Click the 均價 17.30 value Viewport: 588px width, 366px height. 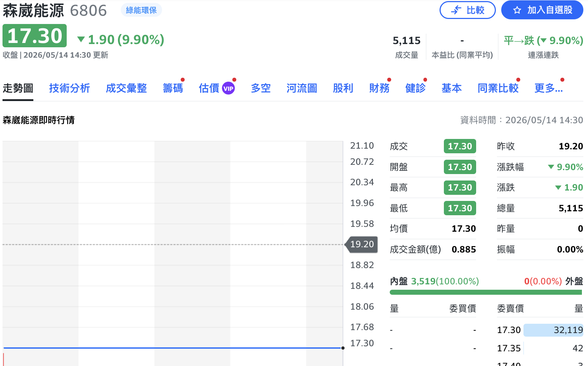[464, 229]
